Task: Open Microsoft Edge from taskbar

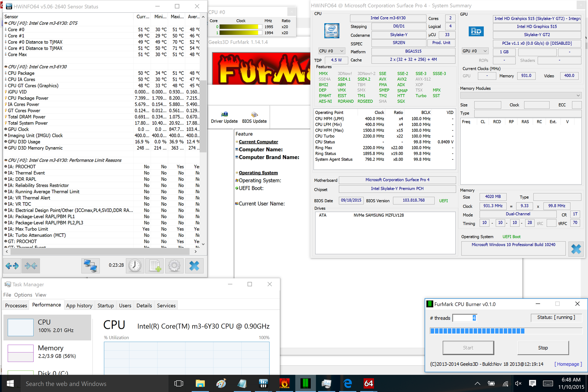Action: pyautogui.click(x=348, y=384)
